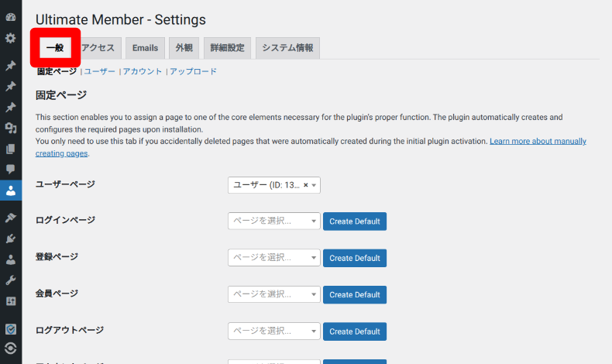
Task: Open the Comments speech bubble icon
Action: [11, 169]
